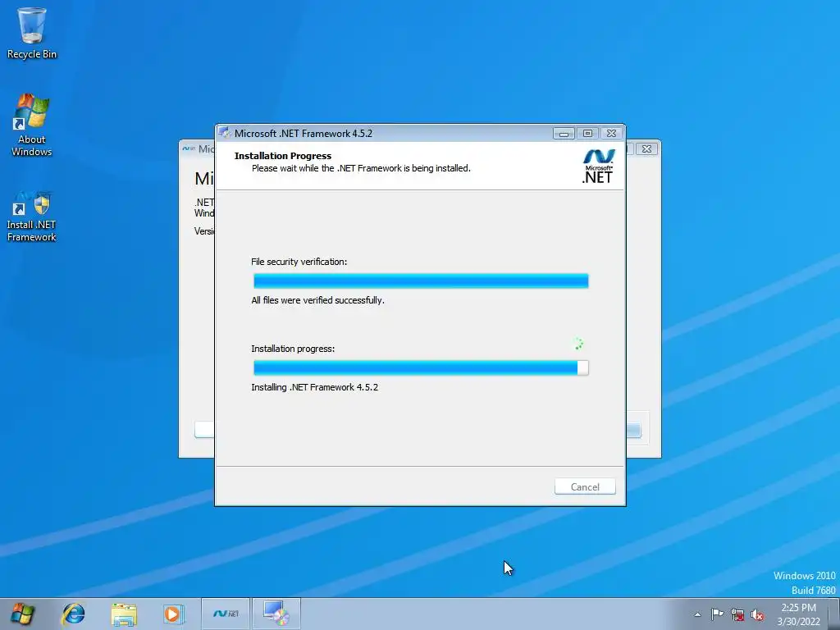Switch to the setup installer taskbar button
840x630 pixels.
pos(276,614)
